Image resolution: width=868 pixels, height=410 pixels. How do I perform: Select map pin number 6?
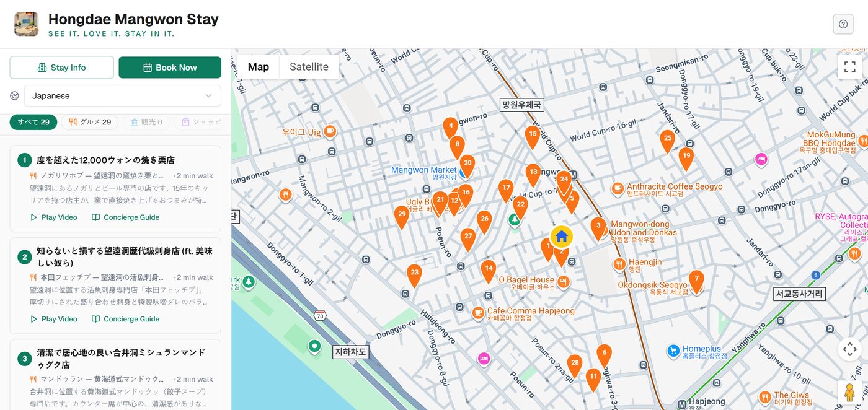pos(604,355)
